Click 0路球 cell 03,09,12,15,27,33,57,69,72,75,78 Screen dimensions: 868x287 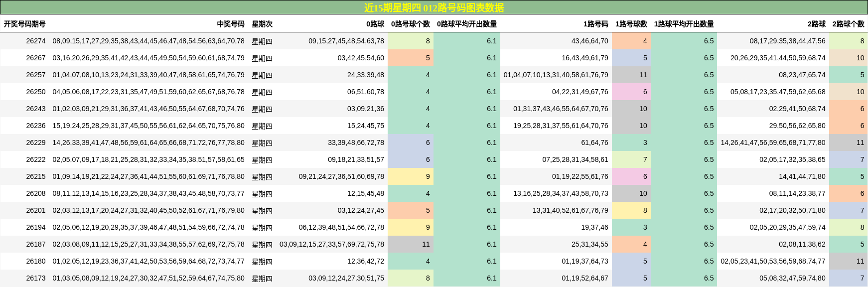click(332, 244)
